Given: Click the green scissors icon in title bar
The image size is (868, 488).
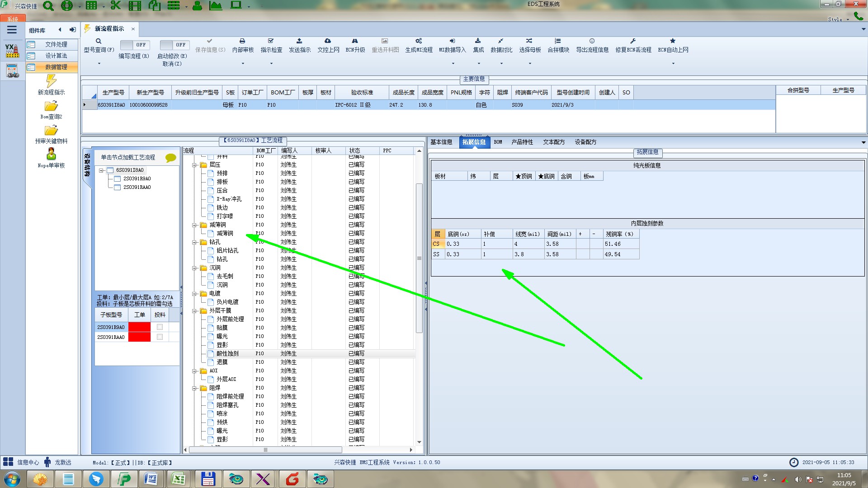Looking at the screenshot, I should click(116, 6).
